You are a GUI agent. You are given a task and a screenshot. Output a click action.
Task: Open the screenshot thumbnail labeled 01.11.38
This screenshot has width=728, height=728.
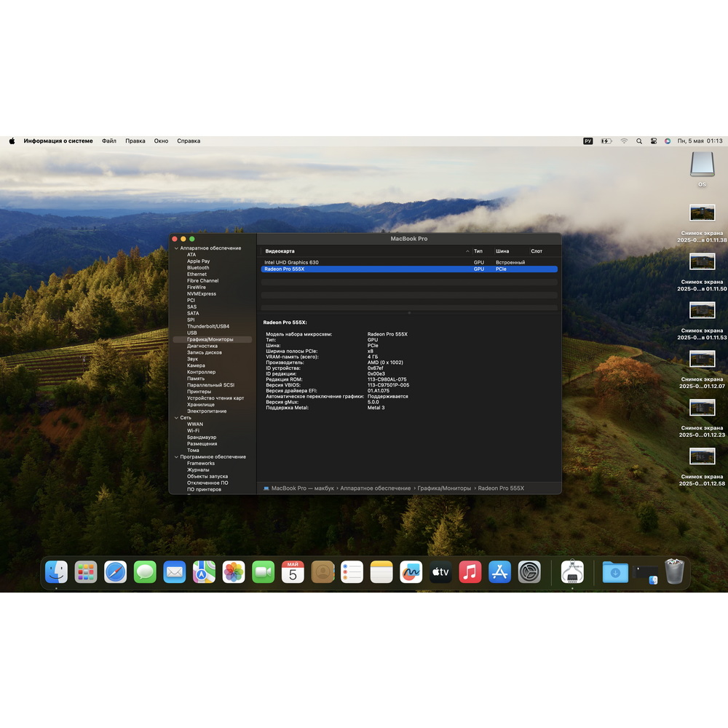pyautogui.click(x=702, y=213)
